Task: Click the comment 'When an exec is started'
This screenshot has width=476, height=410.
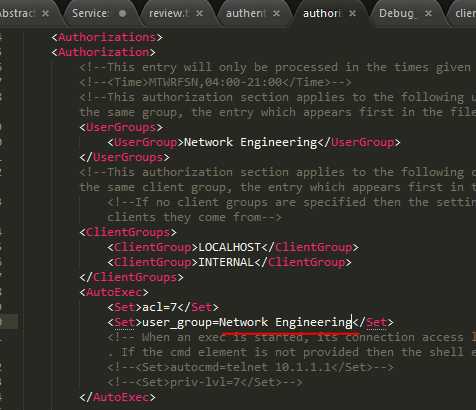Action: click(x=291, y=337)
